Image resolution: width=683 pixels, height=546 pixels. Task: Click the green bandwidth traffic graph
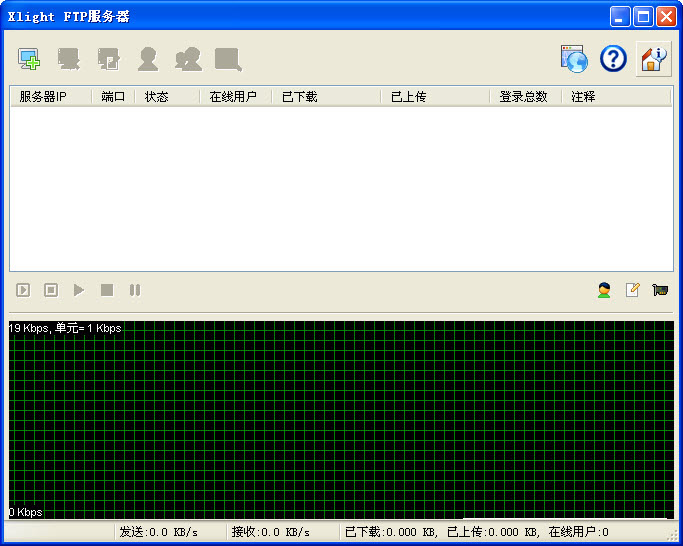point(341,420)
